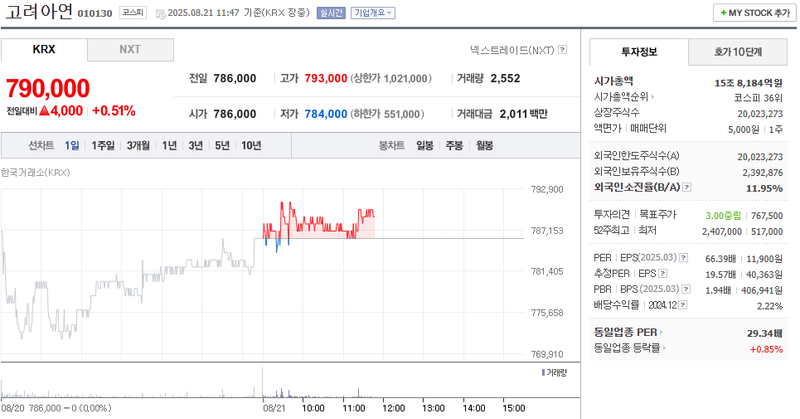Click the +0.51% change rate

pos(114,111)
